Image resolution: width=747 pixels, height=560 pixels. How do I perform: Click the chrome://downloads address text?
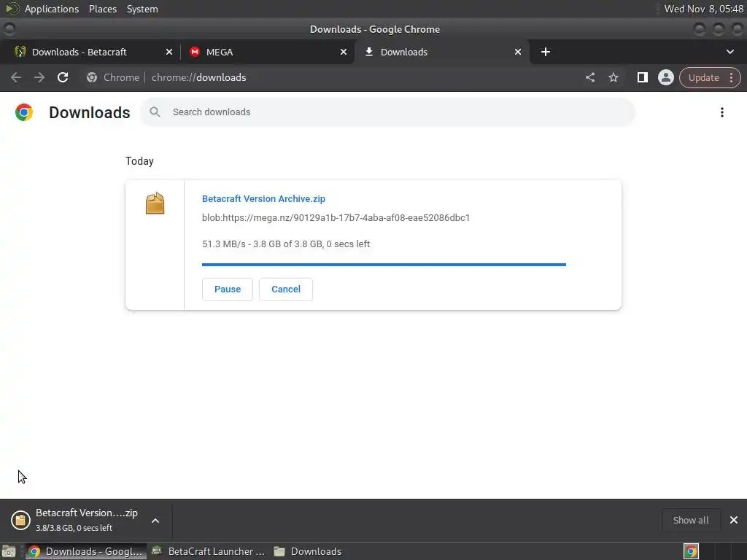(199, 77)
